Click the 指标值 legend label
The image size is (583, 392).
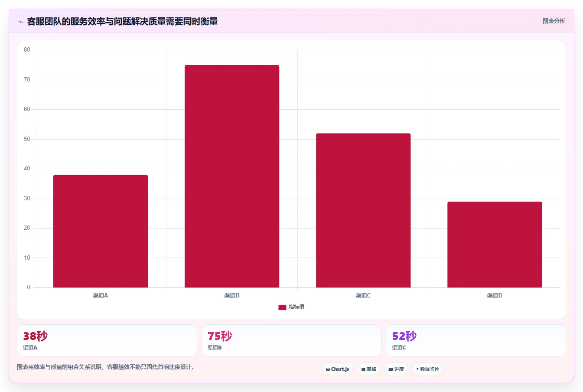(297, 307)
